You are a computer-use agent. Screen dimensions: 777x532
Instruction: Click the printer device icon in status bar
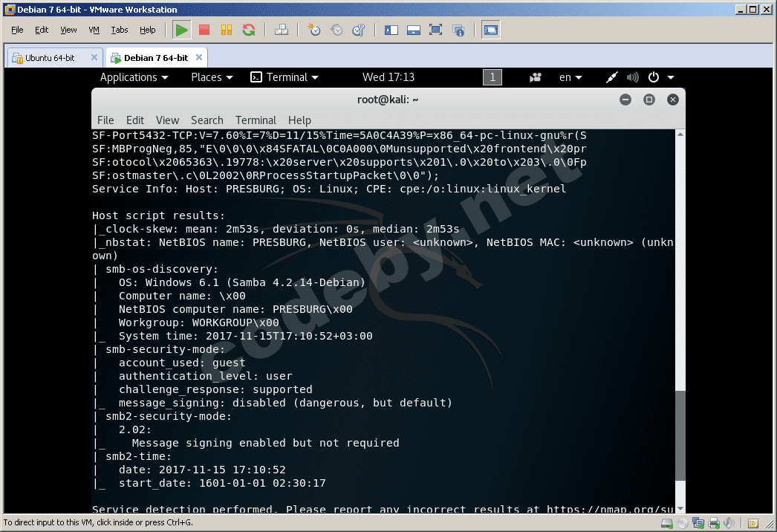(x=714, y=523)
